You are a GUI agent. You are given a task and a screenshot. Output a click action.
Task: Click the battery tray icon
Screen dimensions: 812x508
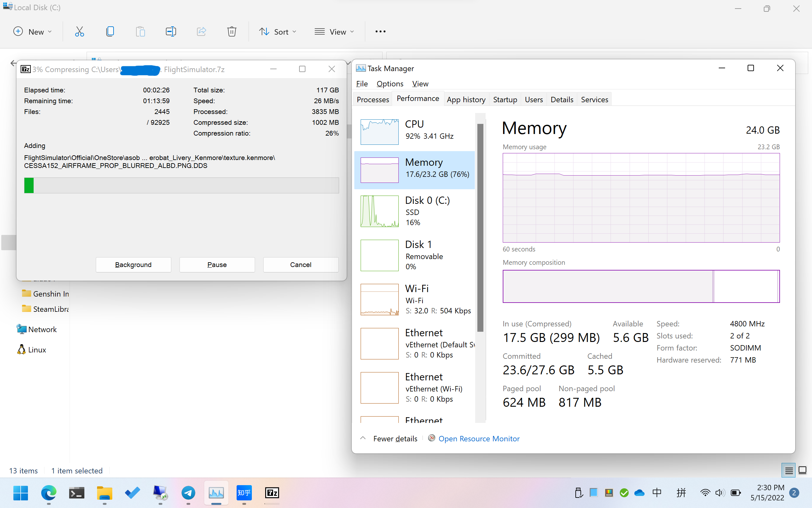tap(736, 493)
